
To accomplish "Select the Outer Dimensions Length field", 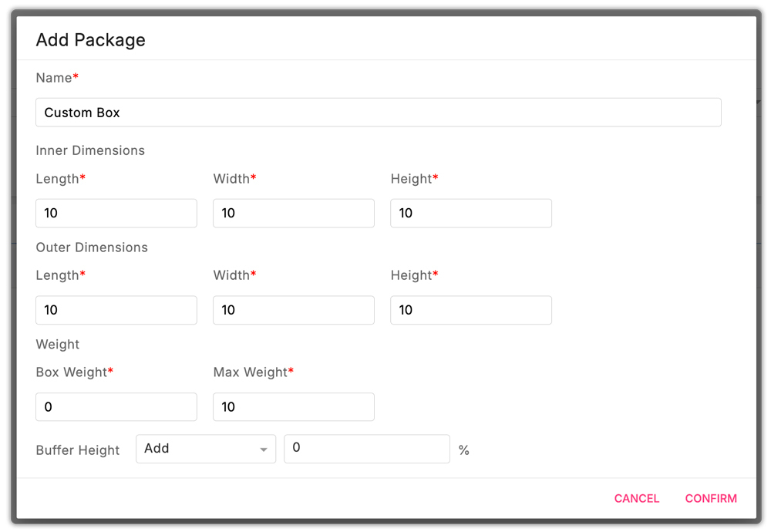I will pyautogui.click(x=116, y=310).
